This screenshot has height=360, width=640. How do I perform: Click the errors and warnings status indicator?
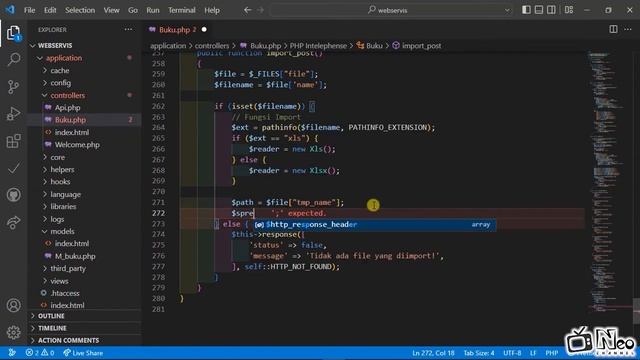pos(40,353)
